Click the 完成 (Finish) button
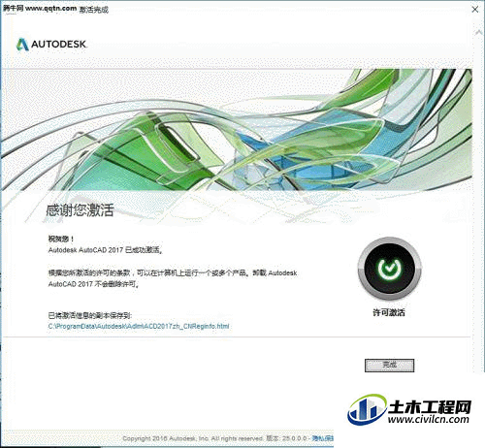This screenshot has height=448, width=485. 389,366
